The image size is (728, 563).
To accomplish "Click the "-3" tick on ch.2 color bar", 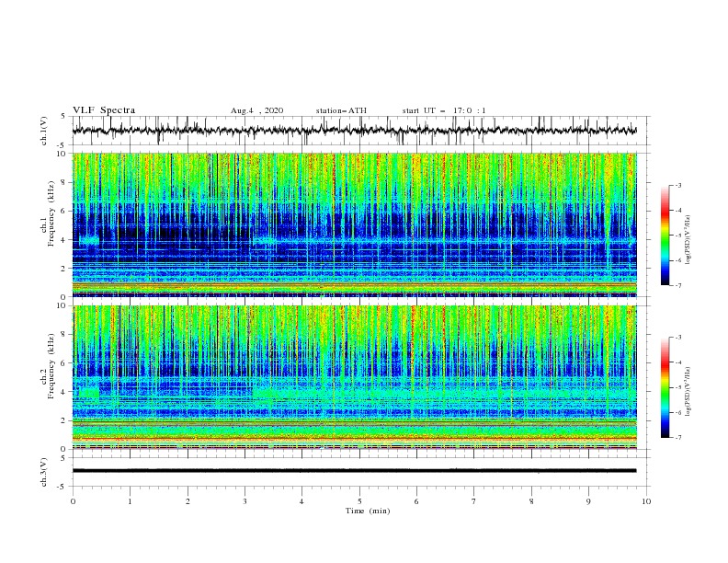I will click(x=678, y=338).
